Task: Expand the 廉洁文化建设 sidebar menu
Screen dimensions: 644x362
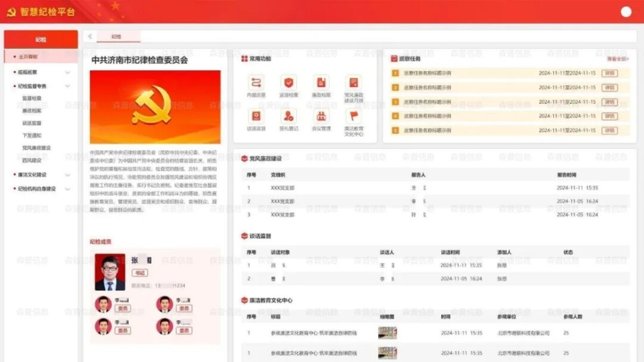Action: point(68,175)
